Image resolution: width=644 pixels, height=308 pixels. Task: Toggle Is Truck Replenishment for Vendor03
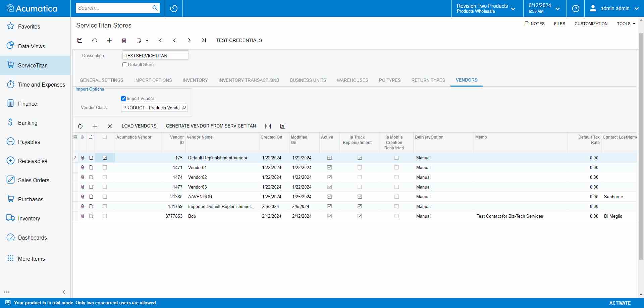click(360, 187)
